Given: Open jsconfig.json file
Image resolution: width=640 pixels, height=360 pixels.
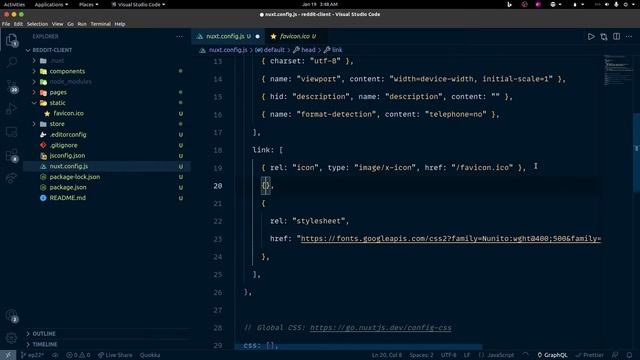Looking at the screenshot, I should click(x=67, y=156).
